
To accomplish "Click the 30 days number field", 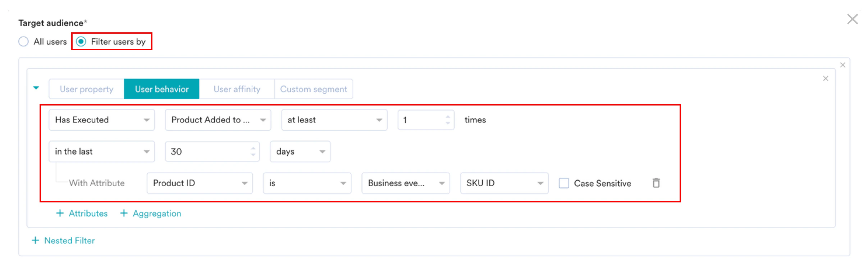I will 212,151.
